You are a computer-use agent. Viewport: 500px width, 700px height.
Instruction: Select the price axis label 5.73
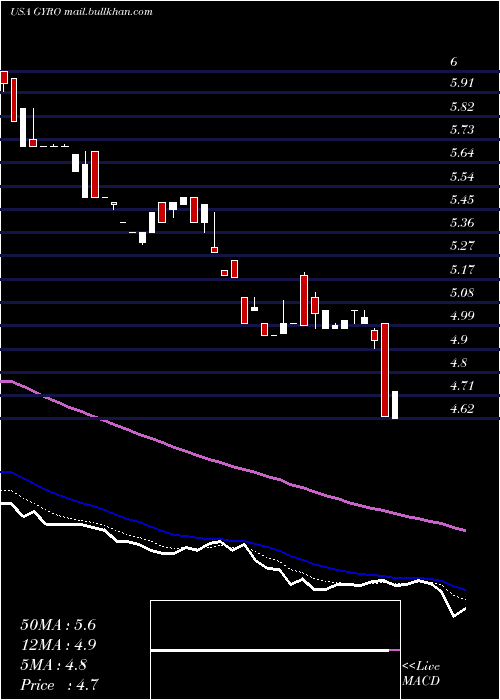pos(462,130)
